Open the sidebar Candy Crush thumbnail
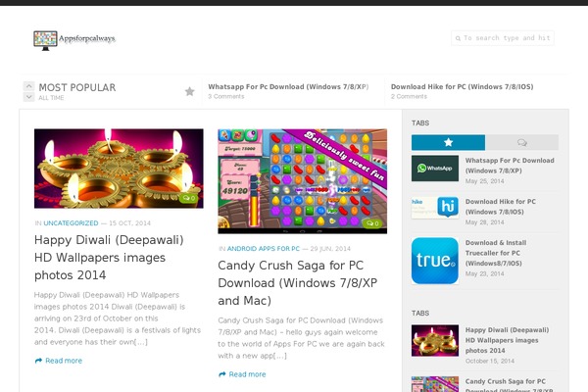This screenshot has height=392, width=588. point(435,384)
